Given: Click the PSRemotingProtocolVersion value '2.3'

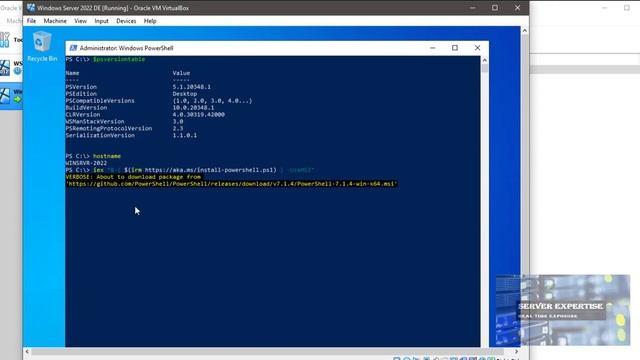Looking at the screenshot, I should pyautogui.click(x=178, y=129).
